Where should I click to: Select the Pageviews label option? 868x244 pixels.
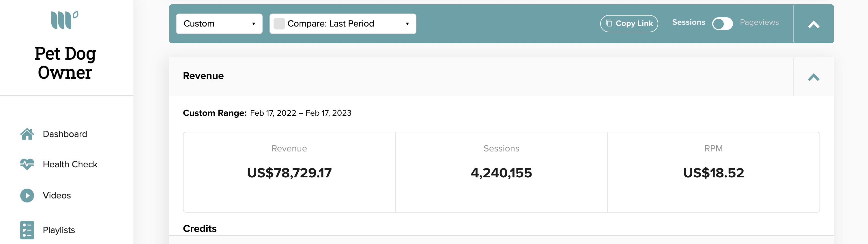click(x=759, y=22)
